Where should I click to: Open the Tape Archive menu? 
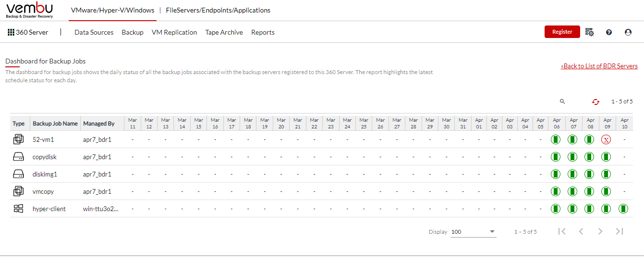tap(224, 32)
